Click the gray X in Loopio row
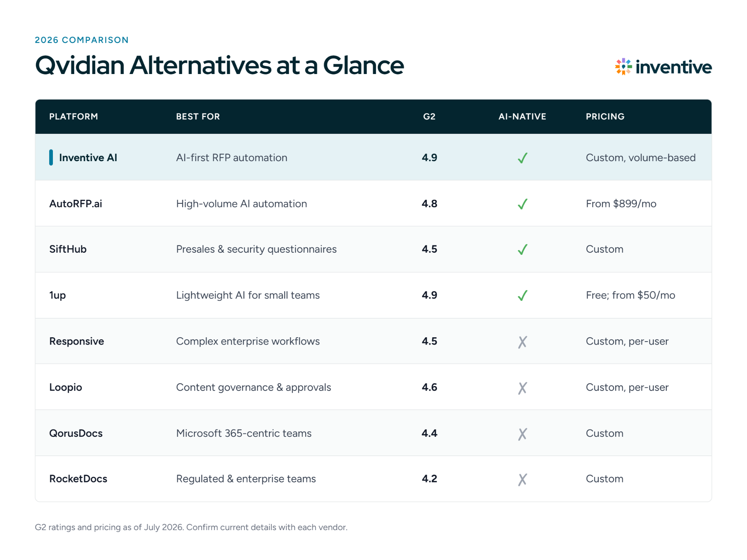Viewport: 747px width, 560px height. point(522,388)
